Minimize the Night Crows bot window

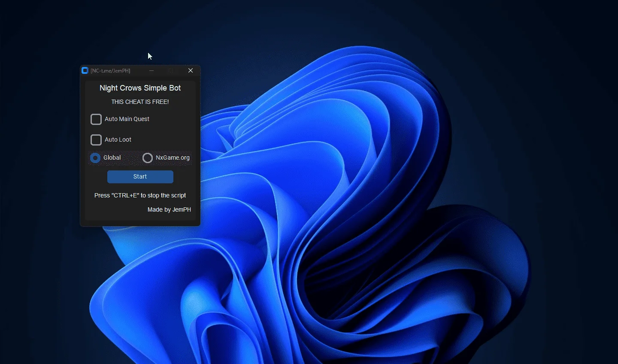point(151,71)
